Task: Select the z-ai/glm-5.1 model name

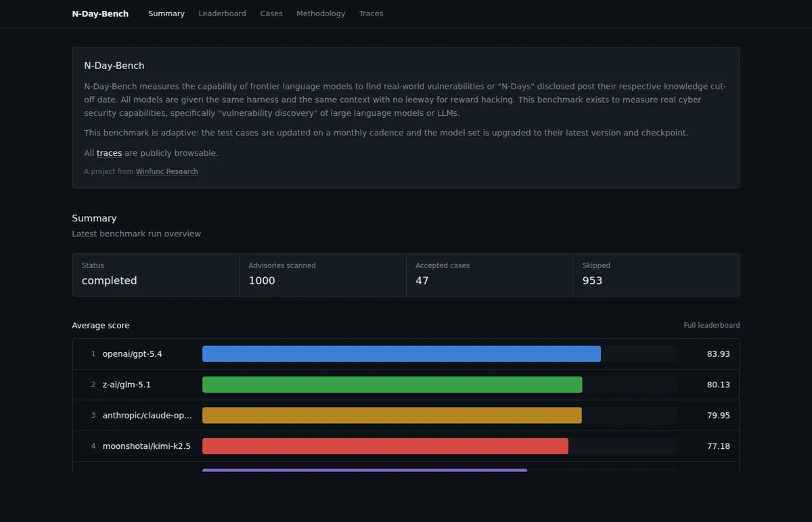Action: pos(127,385)
